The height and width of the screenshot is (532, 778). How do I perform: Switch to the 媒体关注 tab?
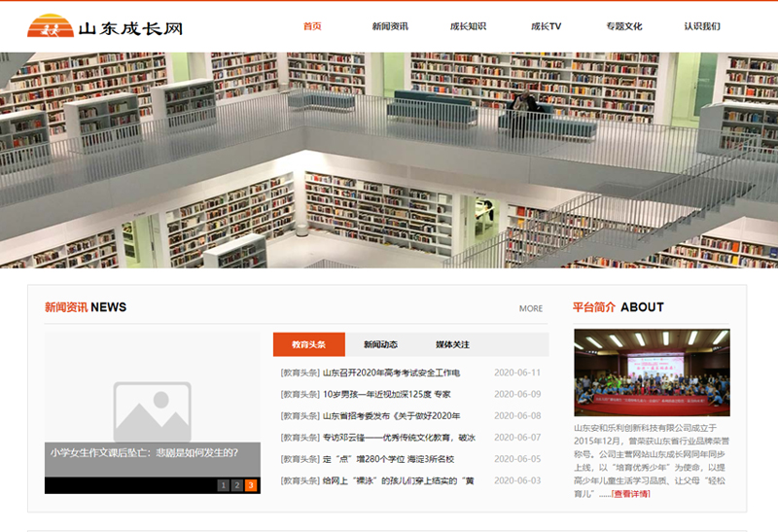click(452, 344)
